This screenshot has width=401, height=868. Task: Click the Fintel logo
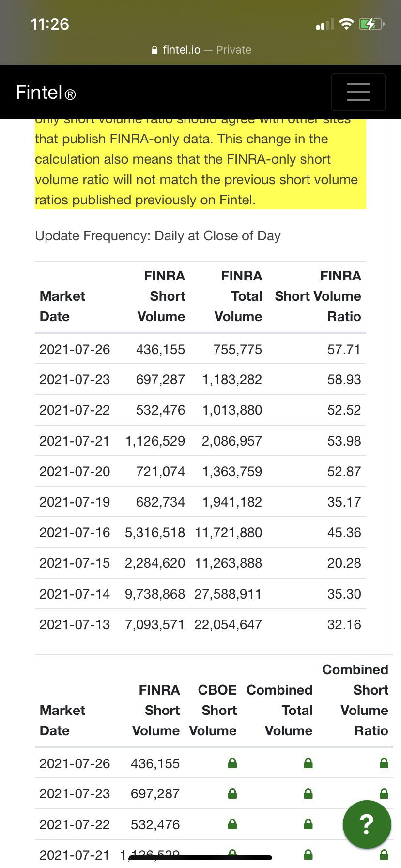coord(46,92)
